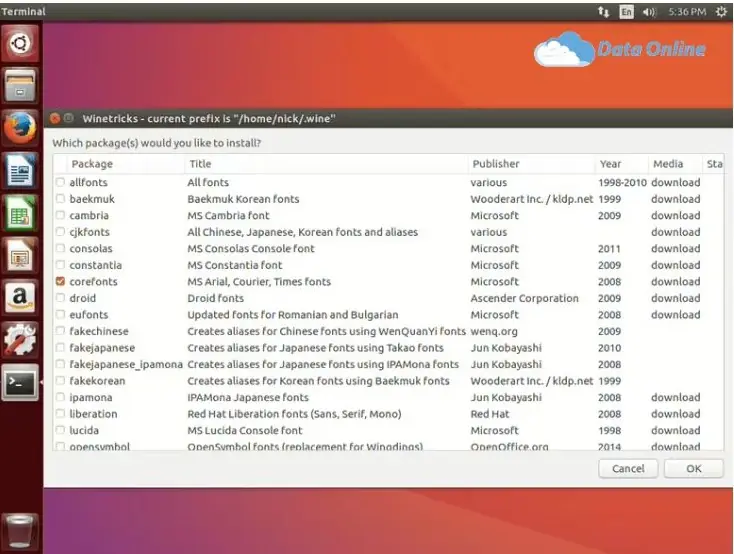Launch LibreOffice Writer from dock

click(x=20, y=170)
